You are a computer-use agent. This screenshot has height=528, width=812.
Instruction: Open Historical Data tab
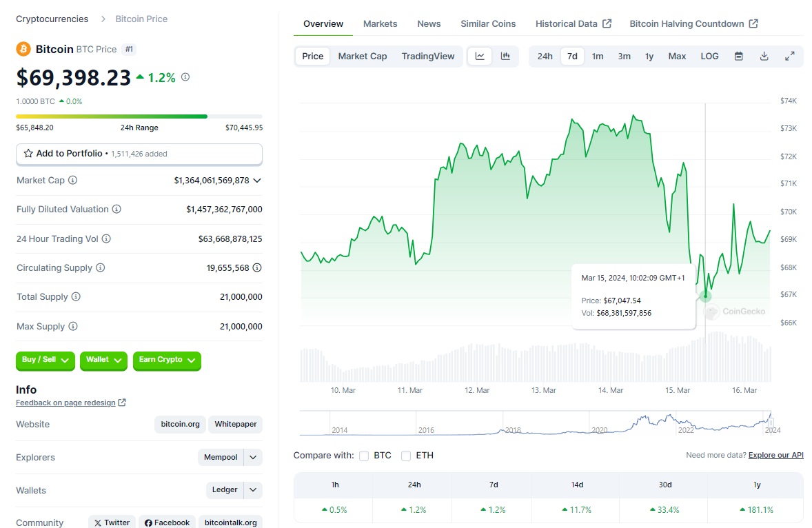coord(574,24)
